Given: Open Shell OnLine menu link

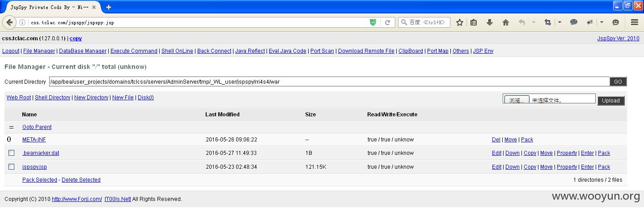Looking at the screenshot, I should pos(177,51).
